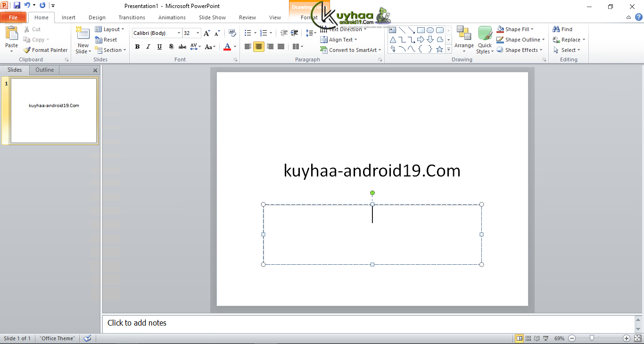The image size is (644, 344).
Task: Switch to Slide Sorter view
Action: pyautogui.click(x=528, y=338)
